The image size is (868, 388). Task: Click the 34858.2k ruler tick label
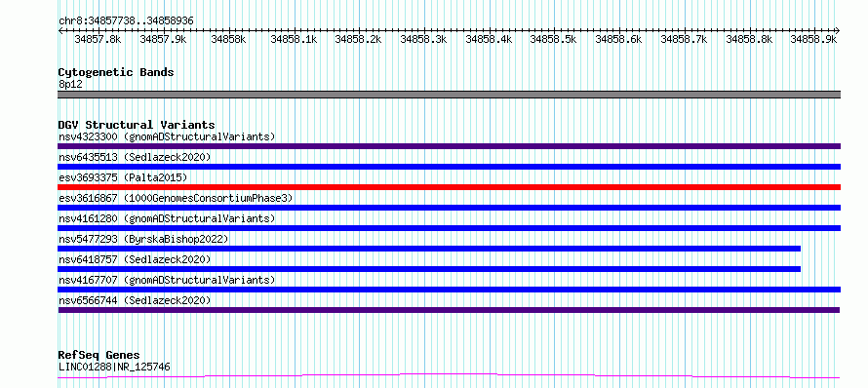pyautogui.click(x=358, y=39)
